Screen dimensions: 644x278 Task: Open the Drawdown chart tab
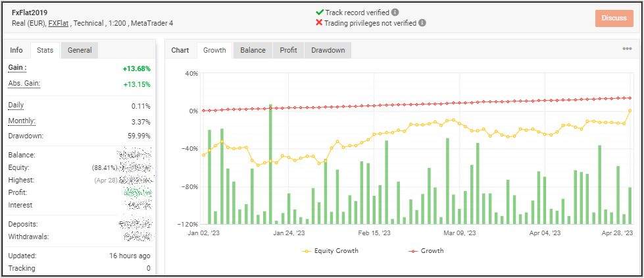click(328, 50)
